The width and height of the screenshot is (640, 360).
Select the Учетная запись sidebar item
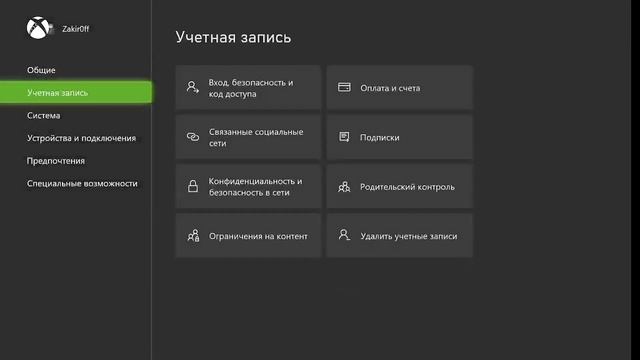76,93
